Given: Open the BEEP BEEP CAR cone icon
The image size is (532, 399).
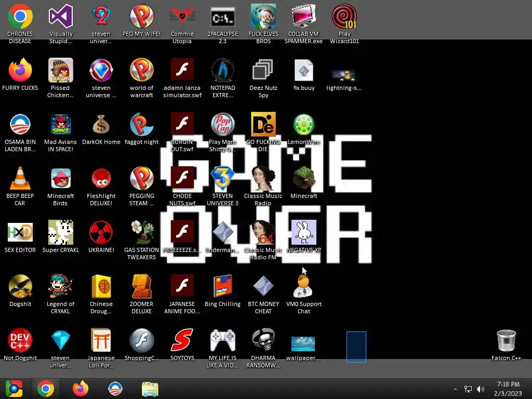Looking at the screenshot, I should (20, 178).
